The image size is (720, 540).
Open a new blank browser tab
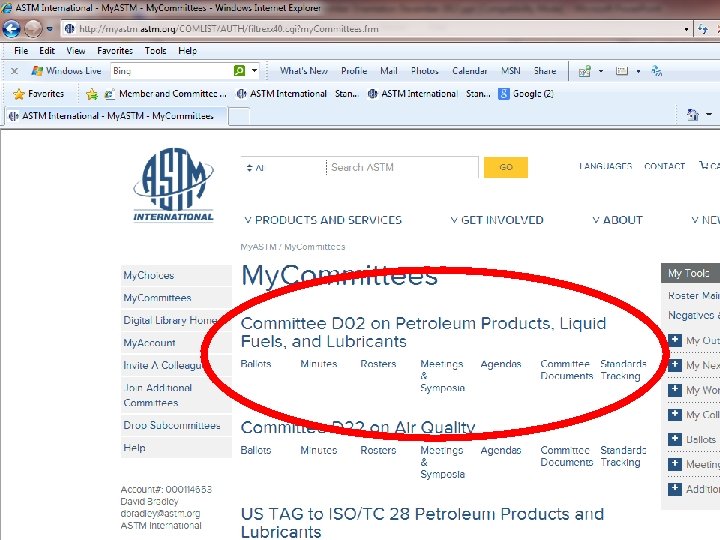pyautogui.click(x=239, y=116)
